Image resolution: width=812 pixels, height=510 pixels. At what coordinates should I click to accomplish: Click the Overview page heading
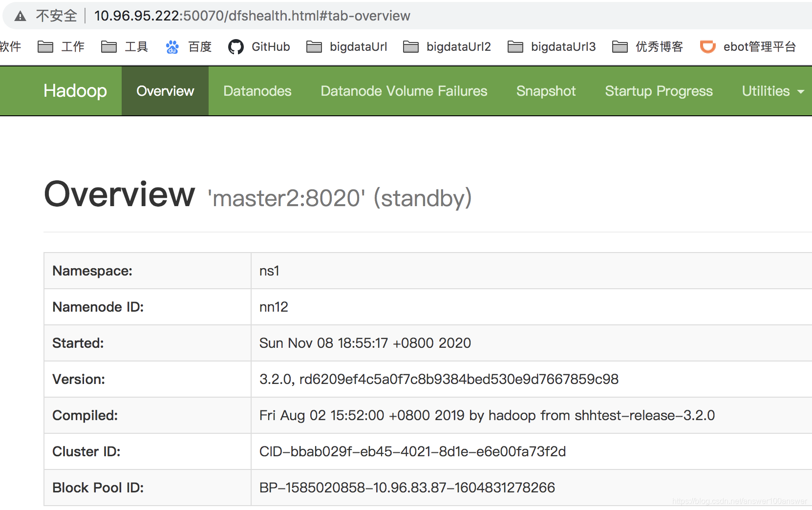tap(120, 194)
